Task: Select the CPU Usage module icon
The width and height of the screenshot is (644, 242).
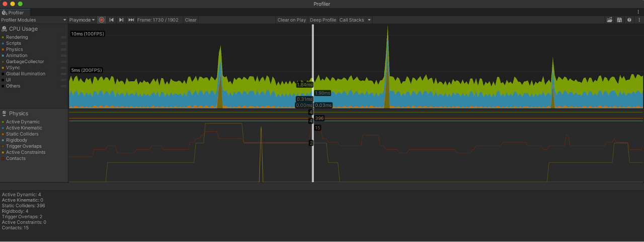Action: point(4,29)
